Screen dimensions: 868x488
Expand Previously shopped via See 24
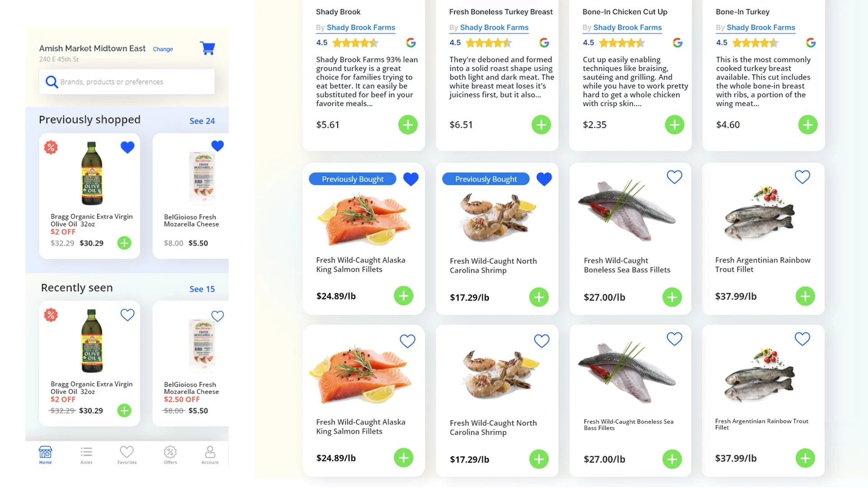(x=202, y=121)
